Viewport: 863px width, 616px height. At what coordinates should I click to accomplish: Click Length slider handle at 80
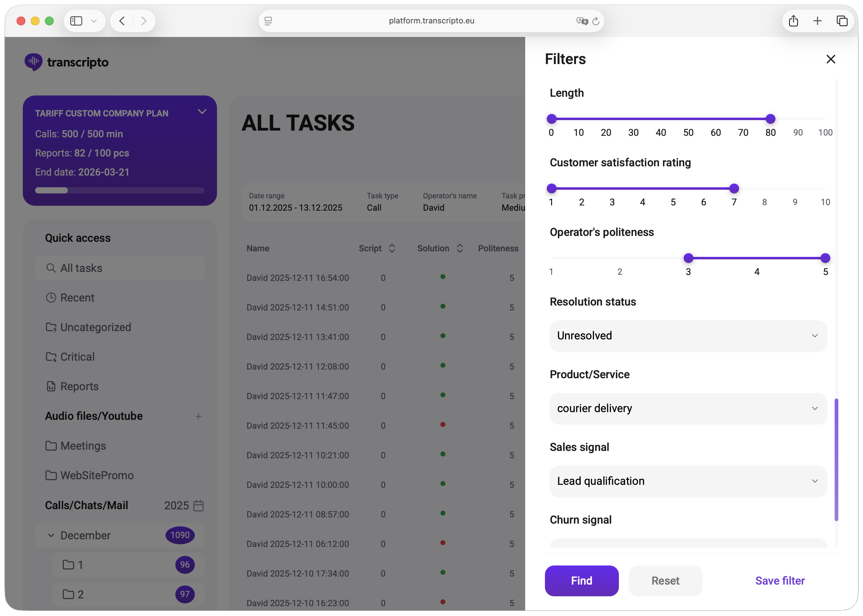[770, 119]
